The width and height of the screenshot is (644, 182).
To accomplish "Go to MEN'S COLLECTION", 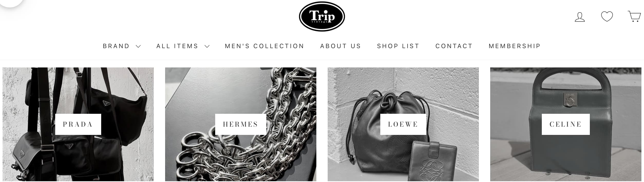I will pos(264,46).
